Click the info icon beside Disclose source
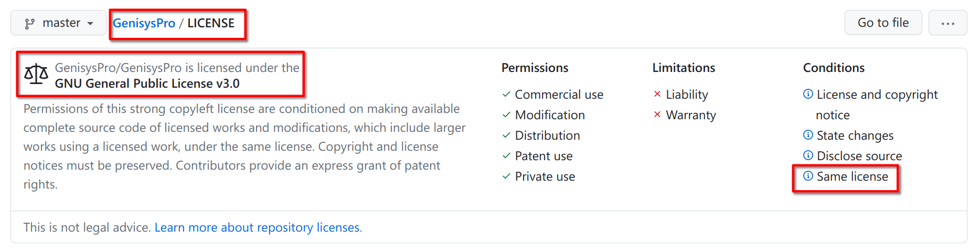The width and height of the screenshot is (980, 250). point(808,155)
